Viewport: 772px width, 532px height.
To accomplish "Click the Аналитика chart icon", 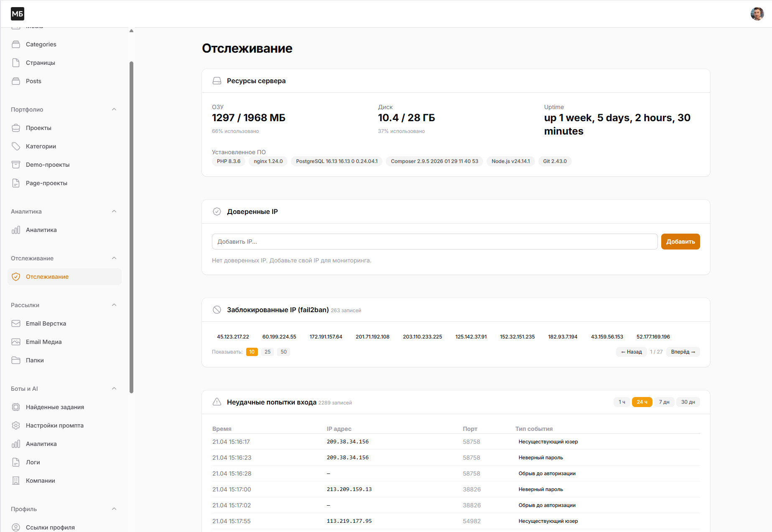I will click(x=16, y=229).
